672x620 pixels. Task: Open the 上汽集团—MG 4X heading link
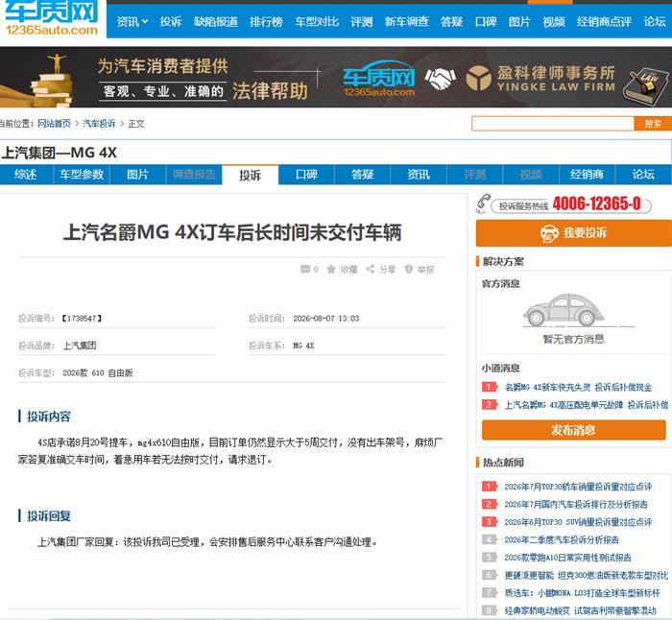pos(60,153)
